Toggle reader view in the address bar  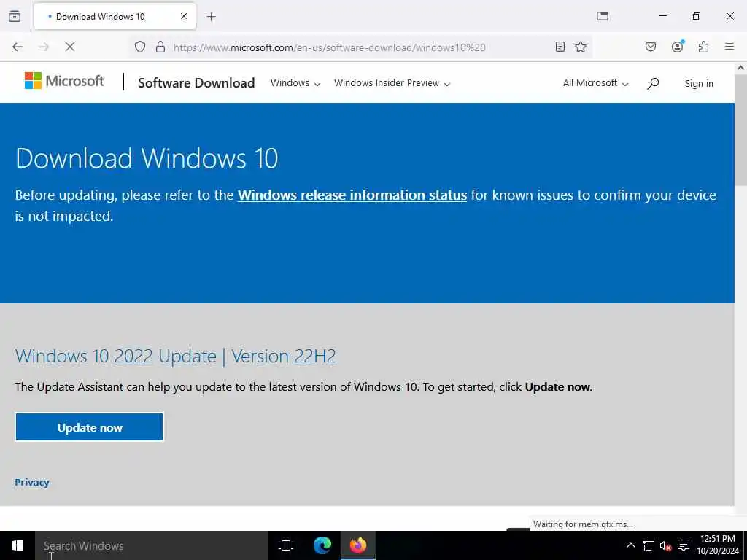tap(560, 47)
